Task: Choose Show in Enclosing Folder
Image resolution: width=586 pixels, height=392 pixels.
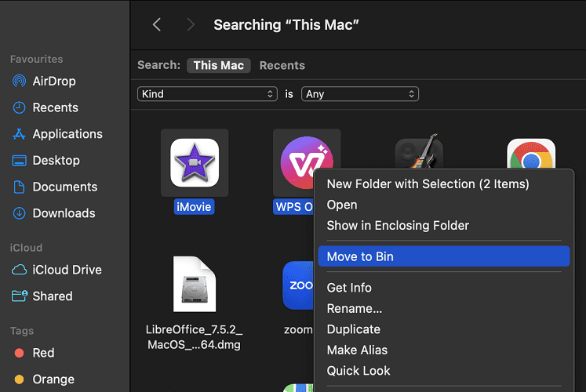Action: (x=398, y=226)
